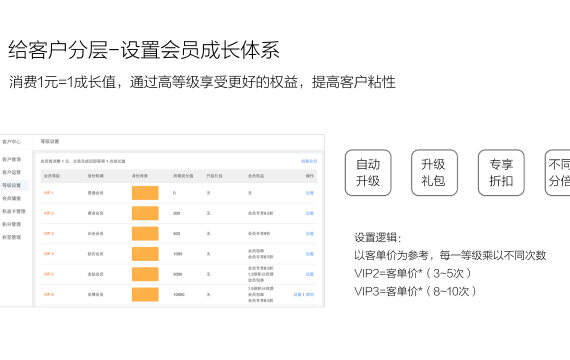Open 积分管理 in the left sidebar
Viewport: 570px width, 360px height.
coord(11,224)
